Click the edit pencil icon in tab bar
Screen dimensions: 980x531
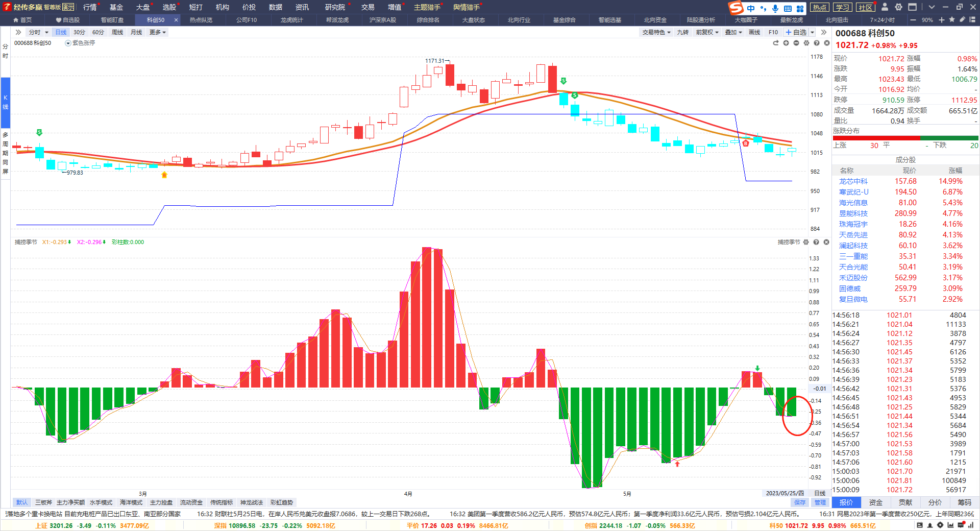[962, 20]
